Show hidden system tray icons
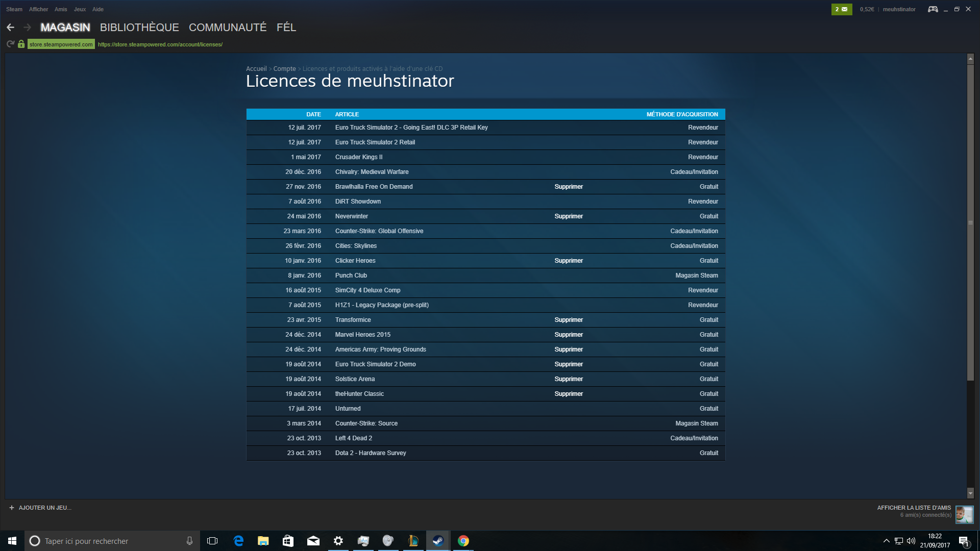The width and height of the screenshot is (980, 551). pos(886,541)
